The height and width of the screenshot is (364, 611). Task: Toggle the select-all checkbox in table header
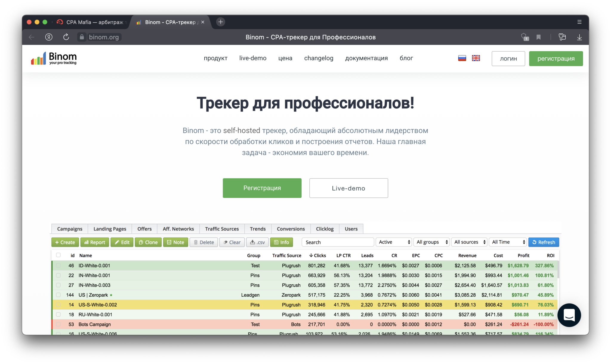(x=58, y=255)
